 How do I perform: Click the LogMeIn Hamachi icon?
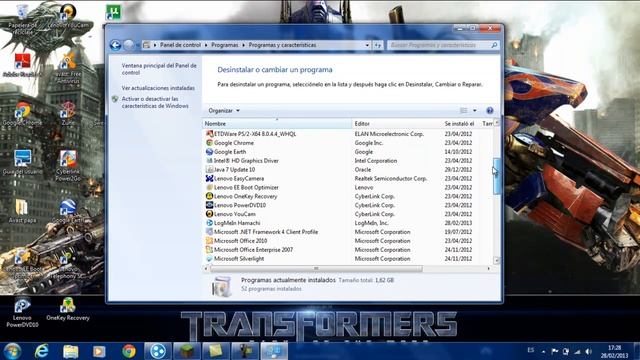[x=209, y=223]
